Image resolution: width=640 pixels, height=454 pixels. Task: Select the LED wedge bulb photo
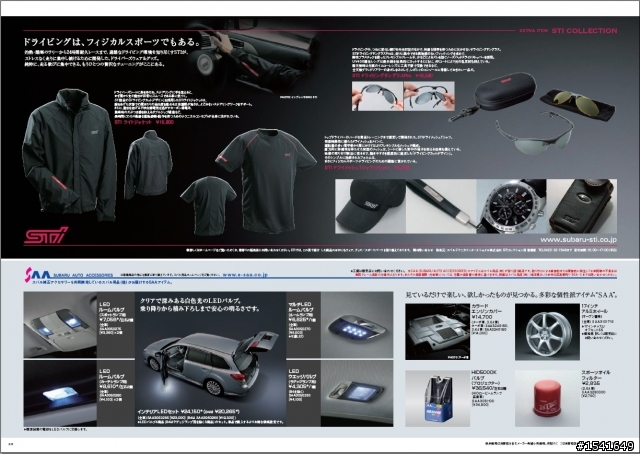point(357,393)
